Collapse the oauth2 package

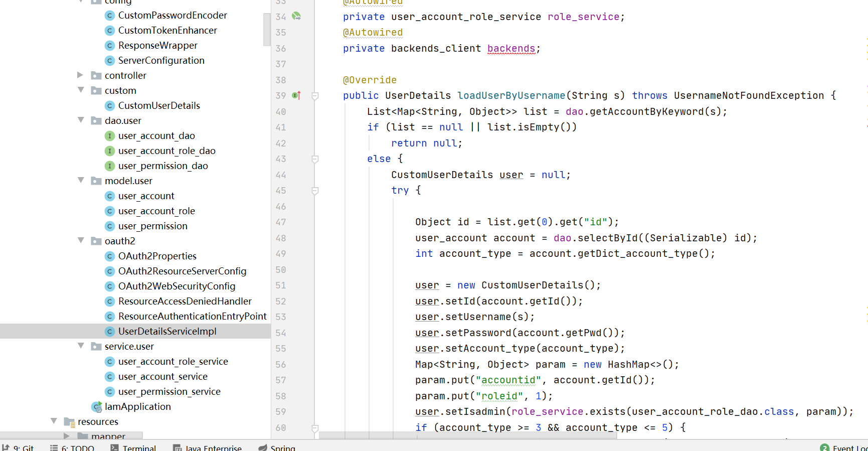(81, 241)
